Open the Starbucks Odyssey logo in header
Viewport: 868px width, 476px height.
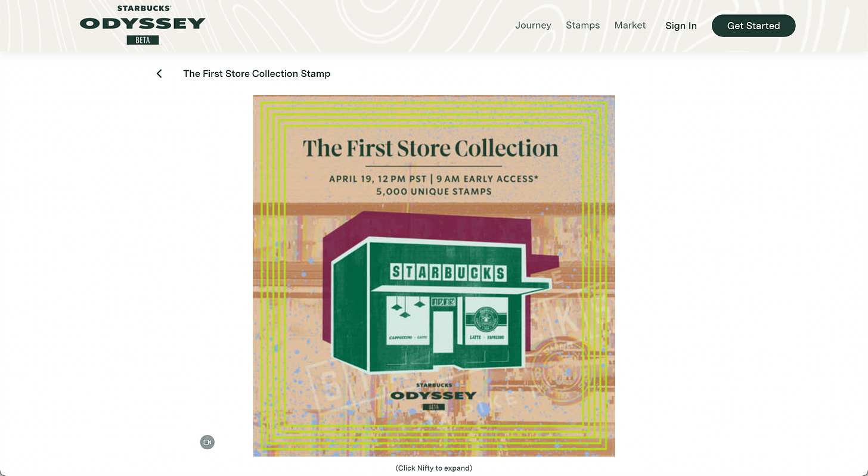click(x=142, y=25)
